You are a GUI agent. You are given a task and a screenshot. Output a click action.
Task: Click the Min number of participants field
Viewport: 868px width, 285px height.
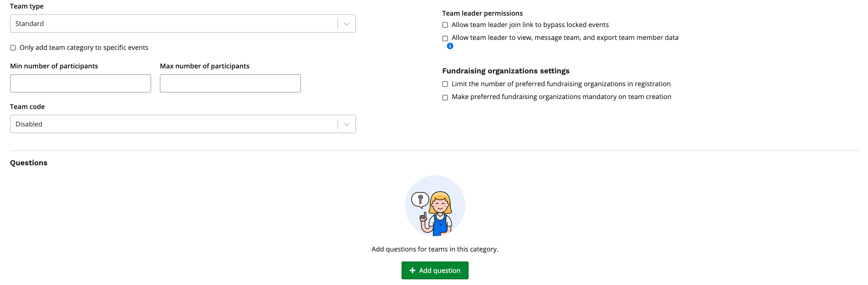81,83
